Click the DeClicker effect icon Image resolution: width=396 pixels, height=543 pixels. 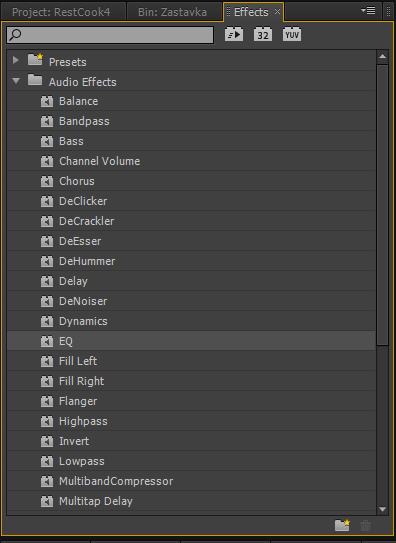tap(47, 202)
